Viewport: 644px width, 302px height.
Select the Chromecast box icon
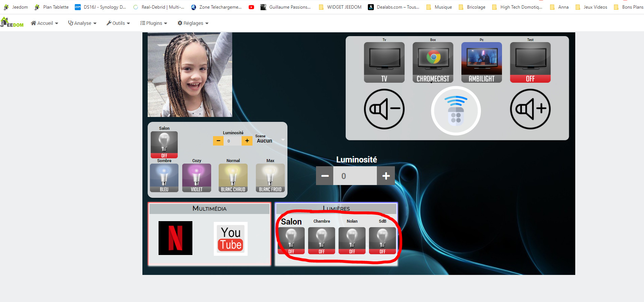click(433, 62)
